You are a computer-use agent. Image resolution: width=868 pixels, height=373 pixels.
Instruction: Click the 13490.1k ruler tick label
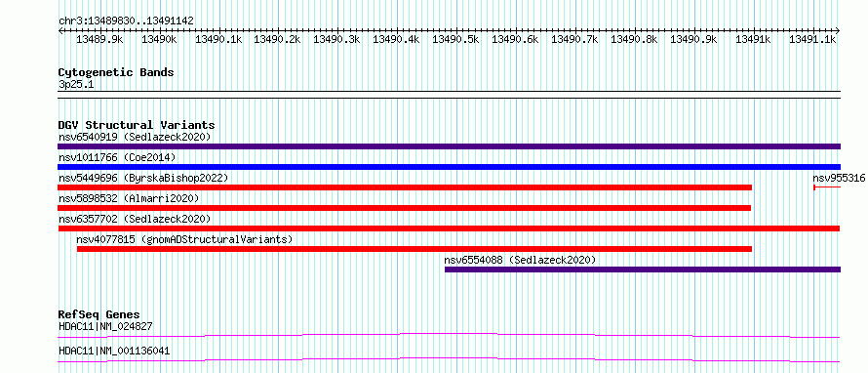coord(218,39)
